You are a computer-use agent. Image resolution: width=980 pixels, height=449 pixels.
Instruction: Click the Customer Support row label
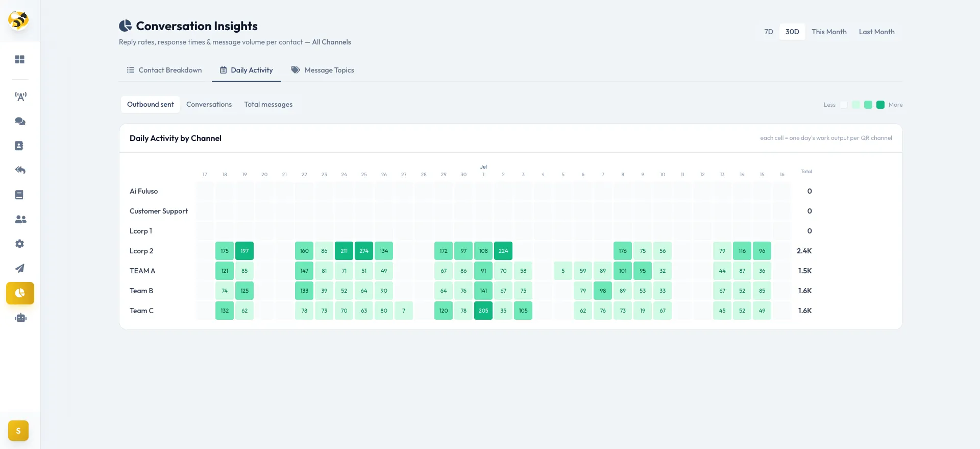(x=159, y=211)
